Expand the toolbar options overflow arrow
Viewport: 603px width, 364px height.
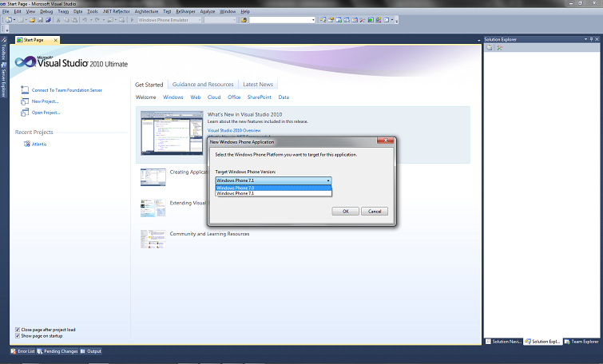point(396,20)
